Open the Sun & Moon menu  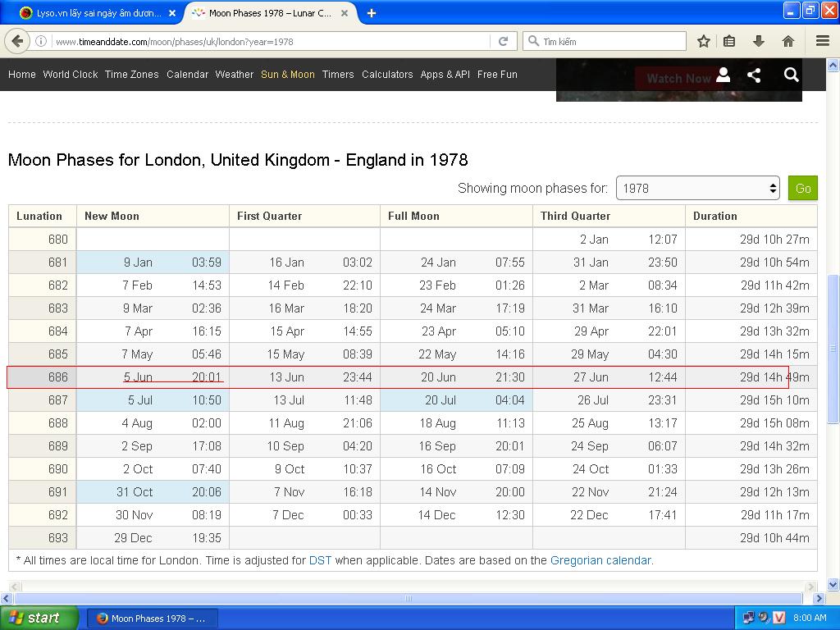click(287, 75)
